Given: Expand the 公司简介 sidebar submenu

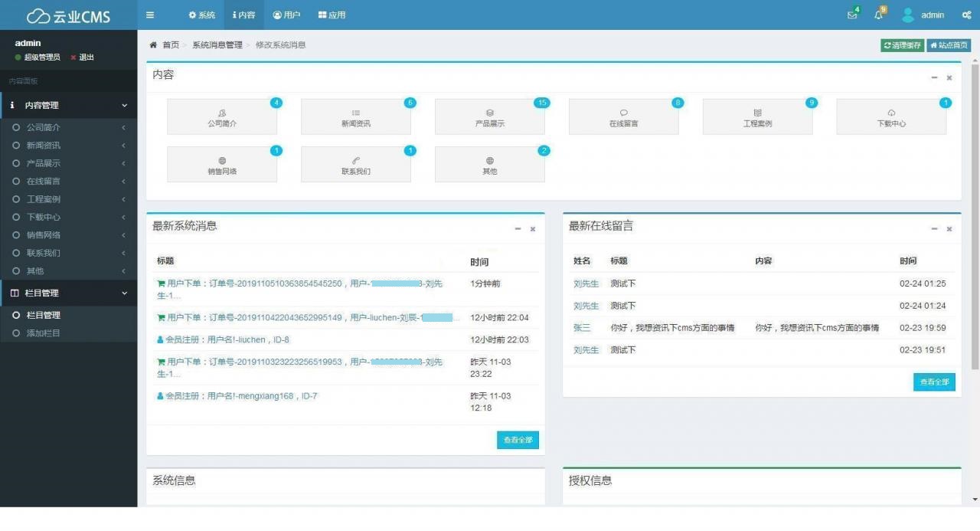Looking at the screenshot, I should coord(69,126).
